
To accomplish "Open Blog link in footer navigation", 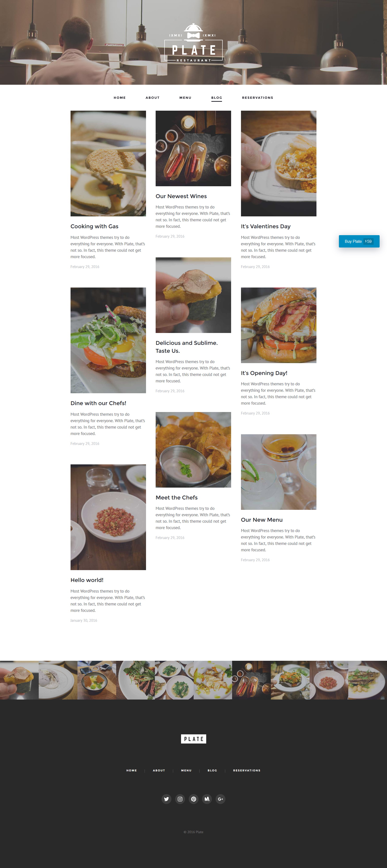I will tap(212, 770).
